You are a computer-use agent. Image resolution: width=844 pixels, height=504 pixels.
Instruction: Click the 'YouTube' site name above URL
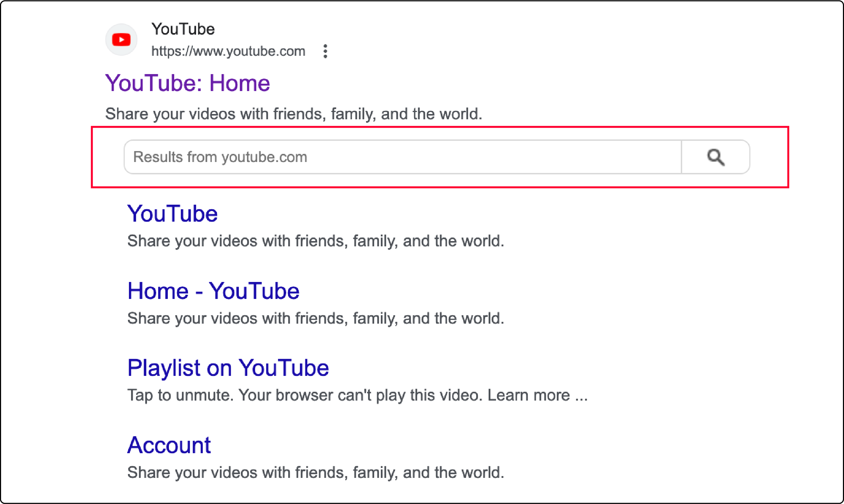(183, 29)
